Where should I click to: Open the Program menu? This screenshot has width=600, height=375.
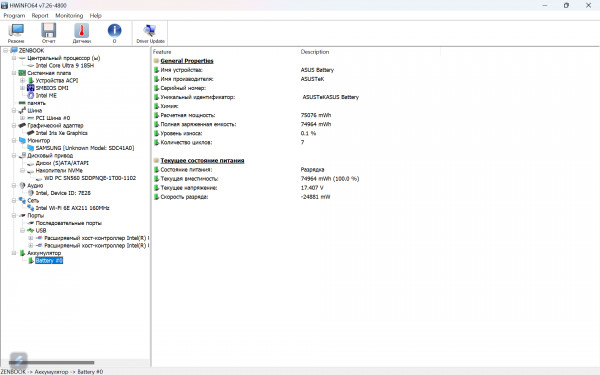click(14, 16)
